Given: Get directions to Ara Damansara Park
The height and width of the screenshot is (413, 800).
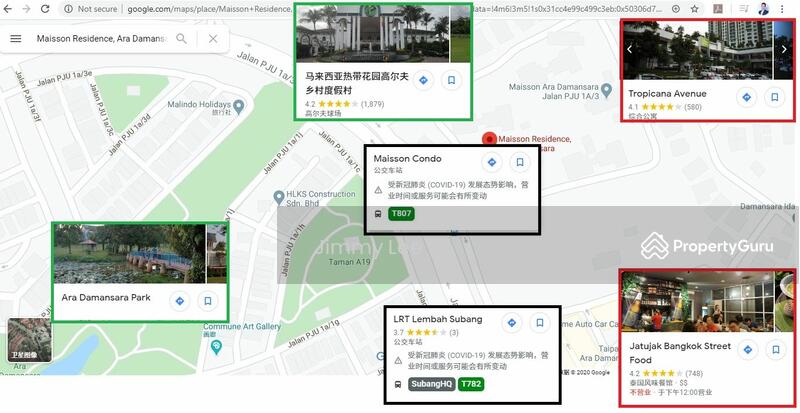Looking at the screenshot, I should tap(180, 301).
